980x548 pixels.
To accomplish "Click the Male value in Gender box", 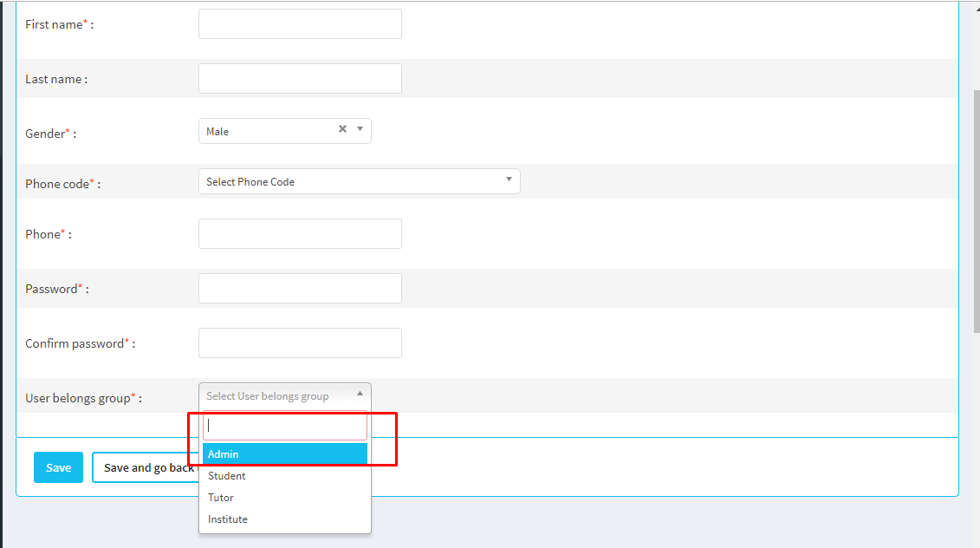I will coord(218,132).
